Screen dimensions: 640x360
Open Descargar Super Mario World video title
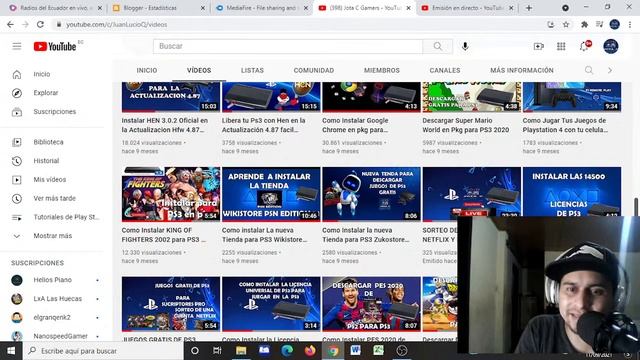tap(466, 125)
